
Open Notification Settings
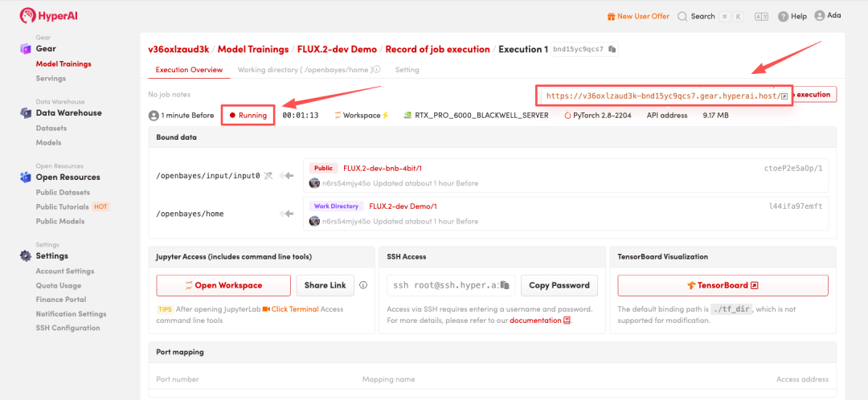point(71,314)
